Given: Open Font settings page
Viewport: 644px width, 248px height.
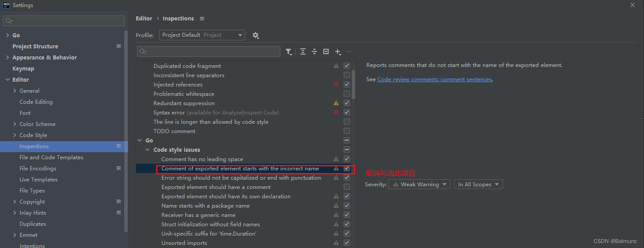Looking at the screenshot, I should pos(25,113).
